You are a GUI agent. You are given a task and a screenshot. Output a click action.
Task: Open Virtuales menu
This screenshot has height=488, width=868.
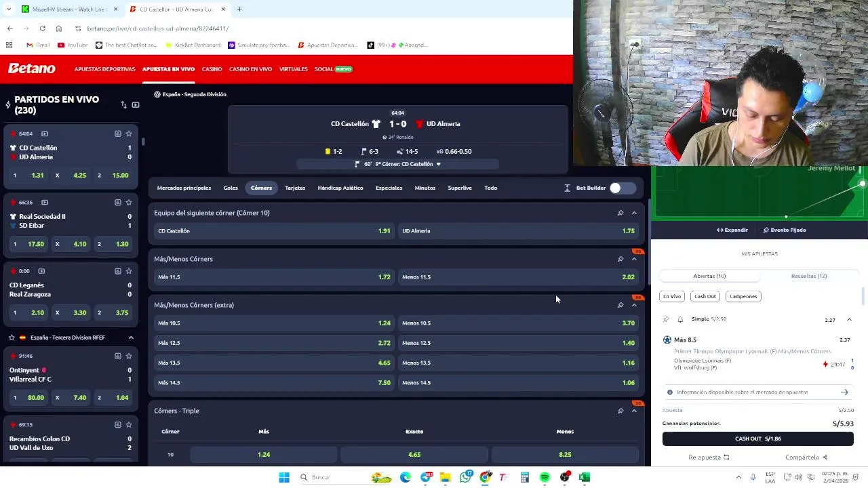coord(294,69)
